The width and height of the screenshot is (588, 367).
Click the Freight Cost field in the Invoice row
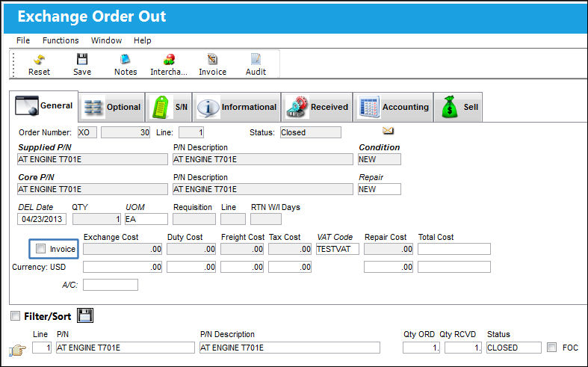point(242,249)
